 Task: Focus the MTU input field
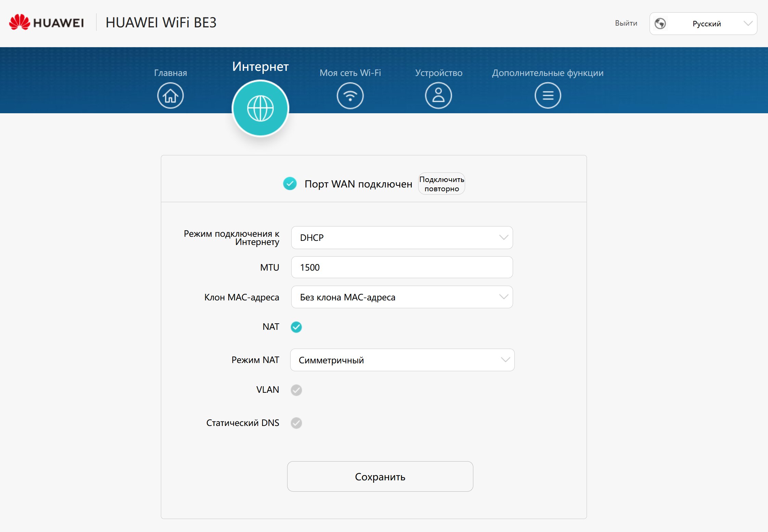tap(402, 267)
